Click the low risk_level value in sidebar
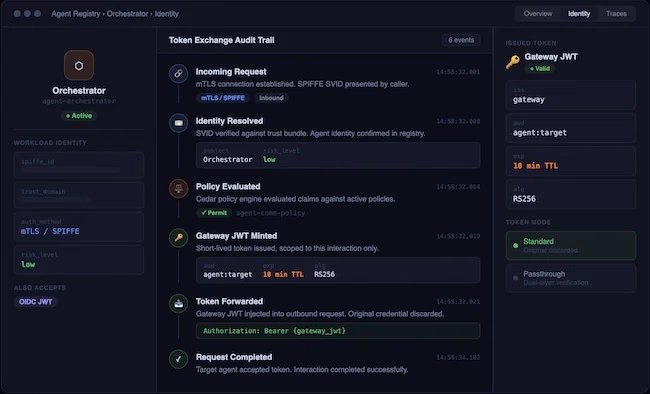 [x=28, y=264]
